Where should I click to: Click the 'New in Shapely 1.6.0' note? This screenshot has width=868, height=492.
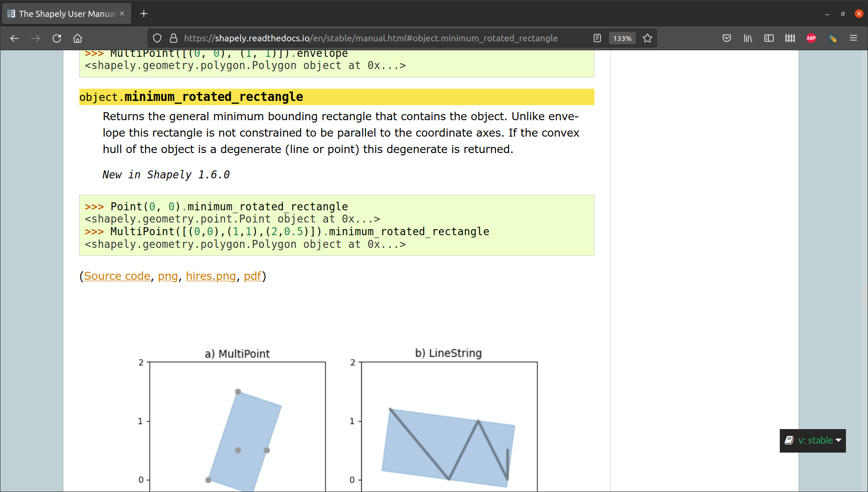(x=166, y=175)
